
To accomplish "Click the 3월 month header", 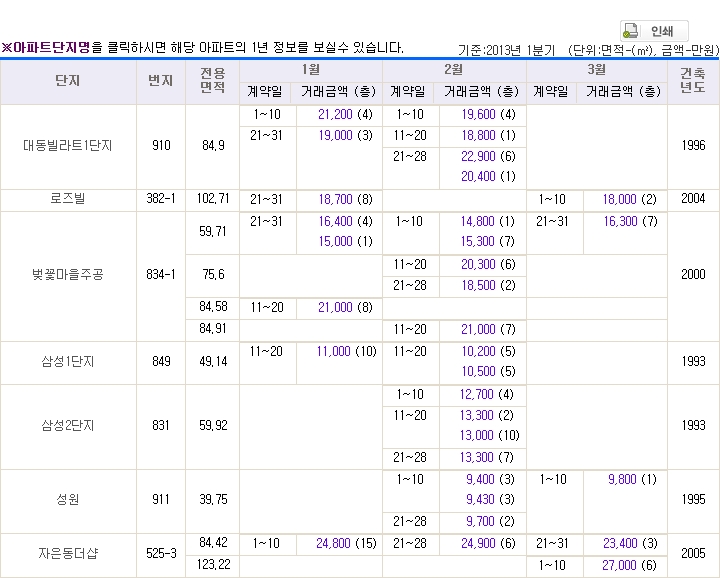I will click(x=596, y=70).
